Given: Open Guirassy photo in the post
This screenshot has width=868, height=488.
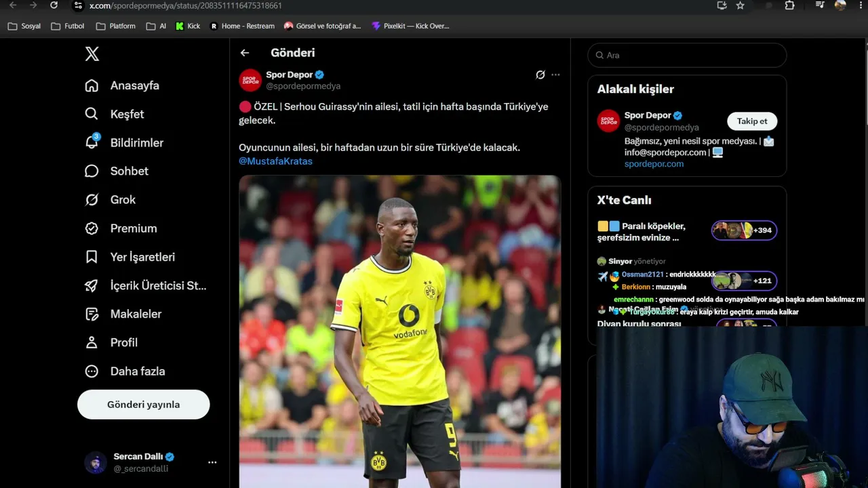Looking at the screenshot, I should pos(400,331).
